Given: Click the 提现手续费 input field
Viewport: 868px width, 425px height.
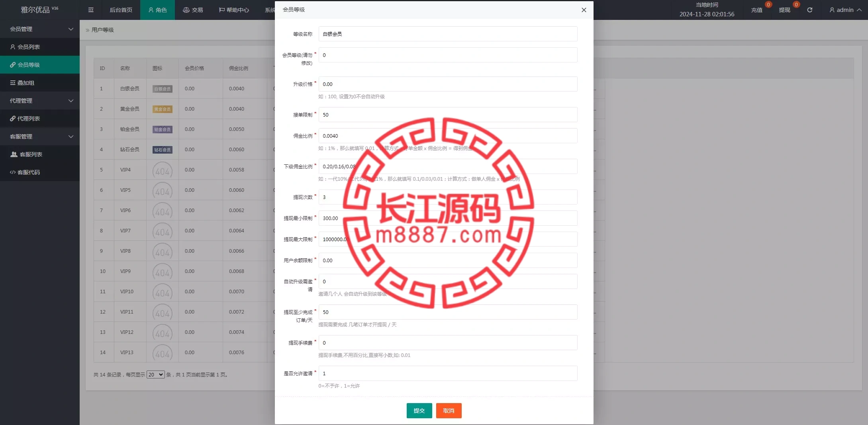Looking at the screenshot, I should (448, 343).
